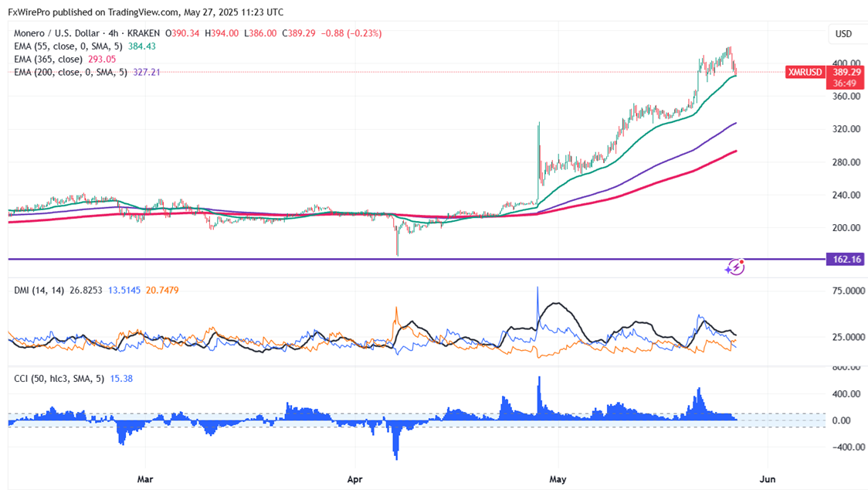Click the 75.0000 DMI axis label

849,291
